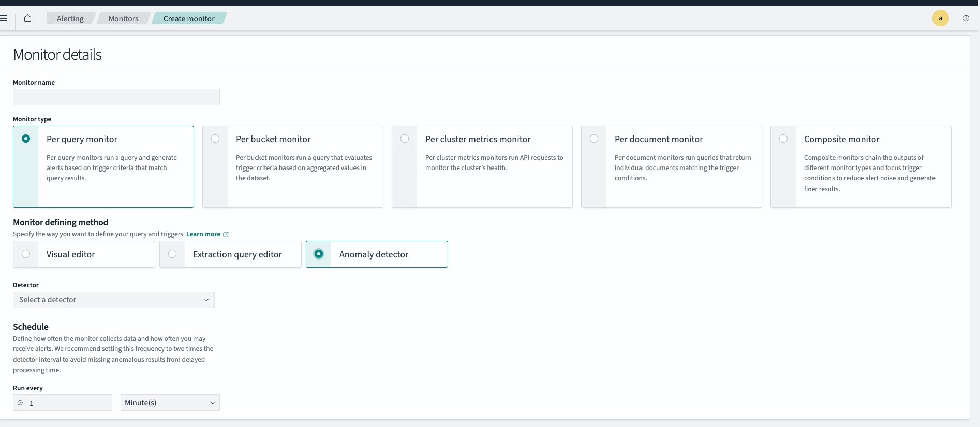Screen dimensions: 980x427
Task: Open the Select a detector dropdown
Action: tap(114, 300)
